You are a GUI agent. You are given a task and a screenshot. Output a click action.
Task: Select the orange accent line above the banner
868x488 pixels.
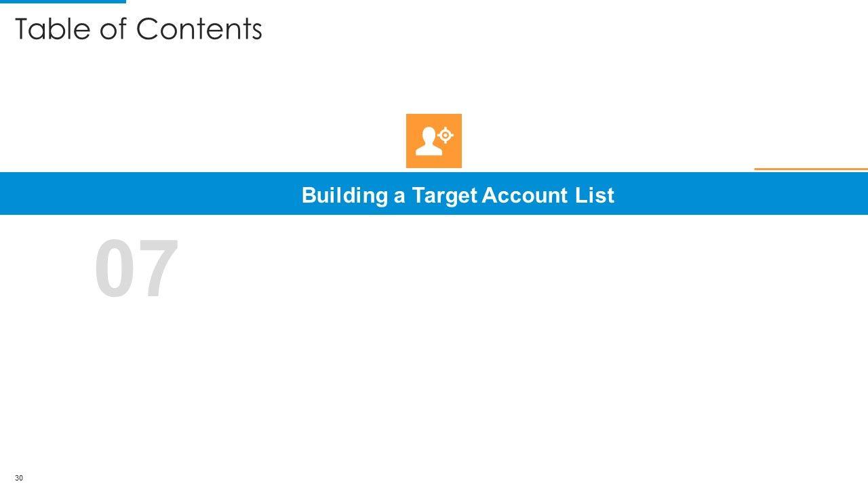810,169
